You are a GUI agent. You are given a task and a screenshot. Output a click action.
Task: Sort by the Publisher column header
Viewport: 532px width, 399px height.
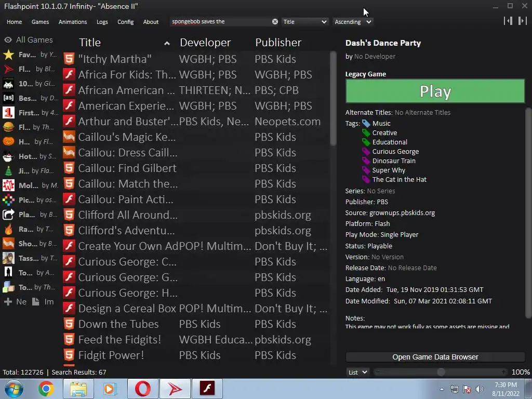click(278, 43)
